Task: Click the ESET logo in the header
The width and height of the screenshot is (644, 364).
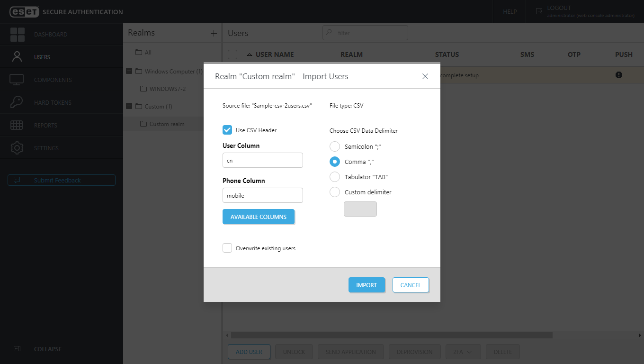Action: [x=25, y=11]
